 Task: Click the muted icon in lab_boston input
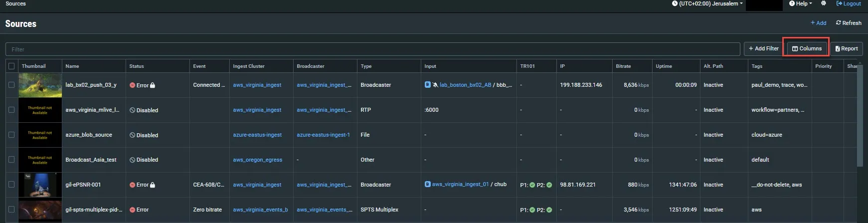tap(435, 85)
